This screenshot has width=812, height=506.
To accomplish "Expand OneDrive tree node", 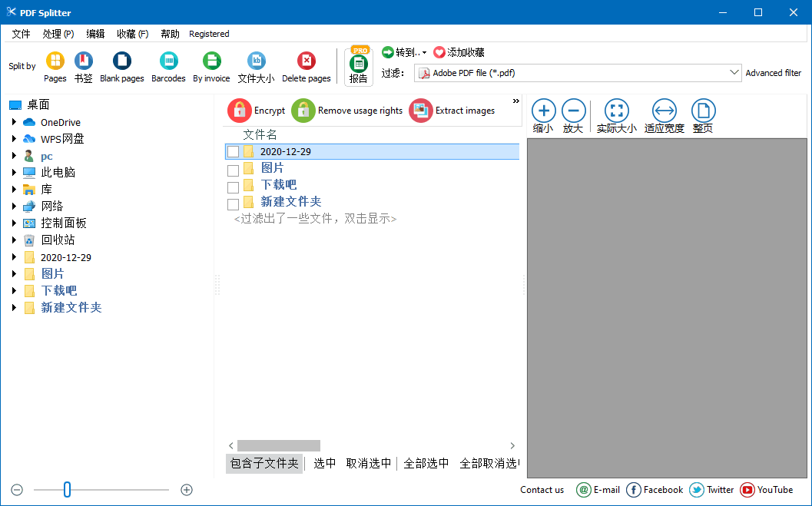I will [14, 122].
